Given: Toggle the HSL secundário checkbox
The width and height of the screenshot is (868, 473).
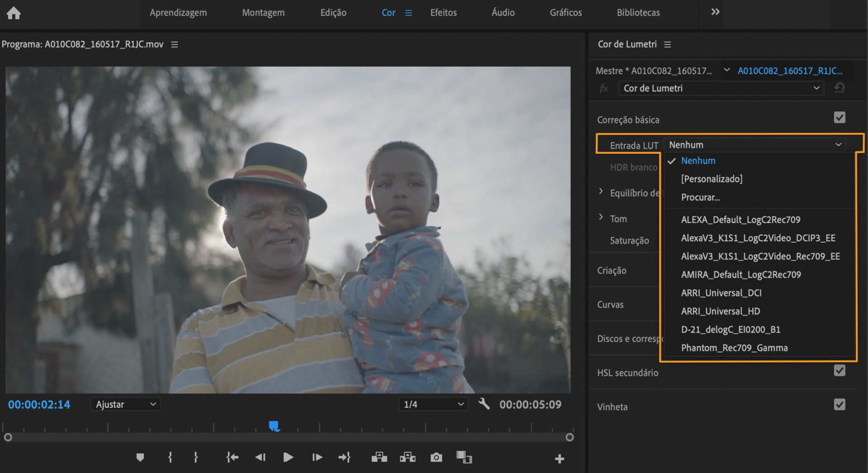Looking at the screenshot, I should [x=839, y=371].
